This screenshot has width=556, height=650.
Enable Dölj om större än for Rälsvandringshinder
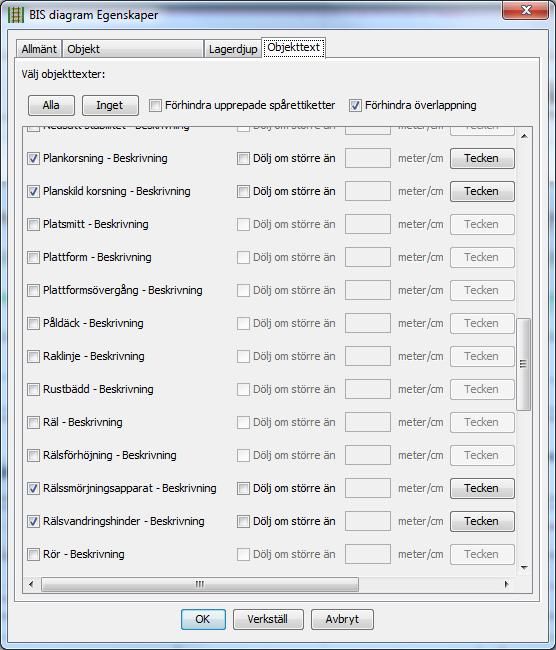(243, 521)
